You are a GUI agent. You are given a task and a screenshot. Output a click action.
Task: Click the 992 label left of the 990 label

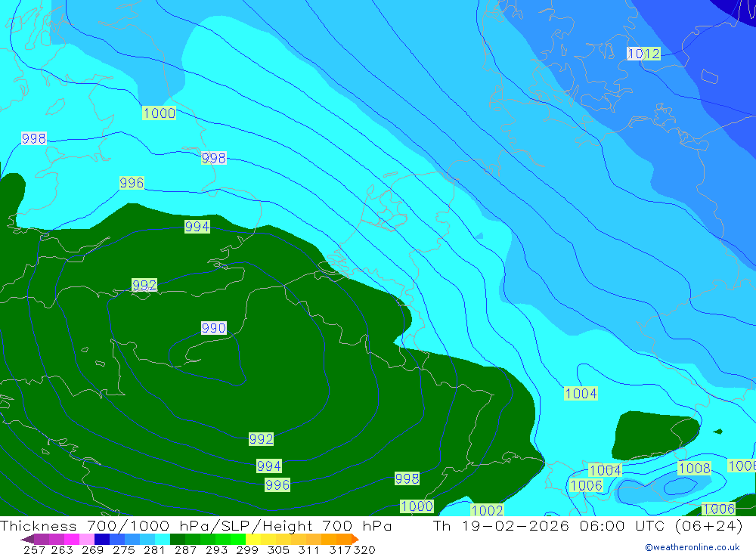[144, 286]
